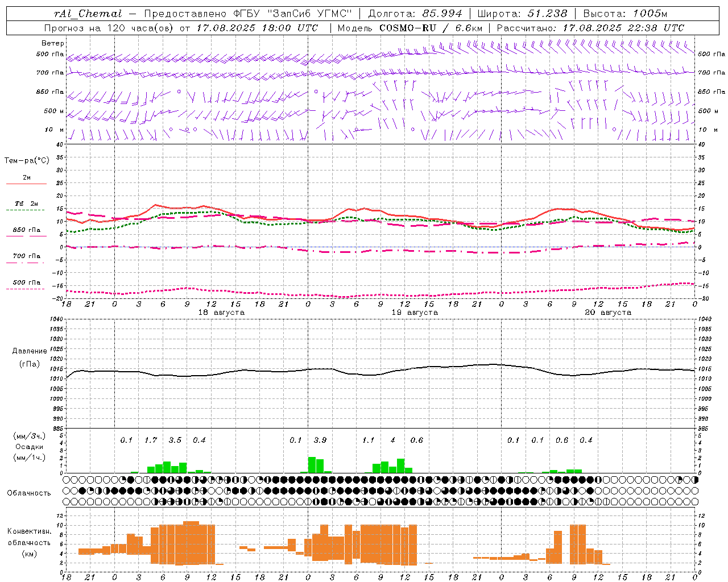Click the model label "COSMO-RU / 6.6км"
The height and width of the screenshot is (582, 728).
coord(431,28)
